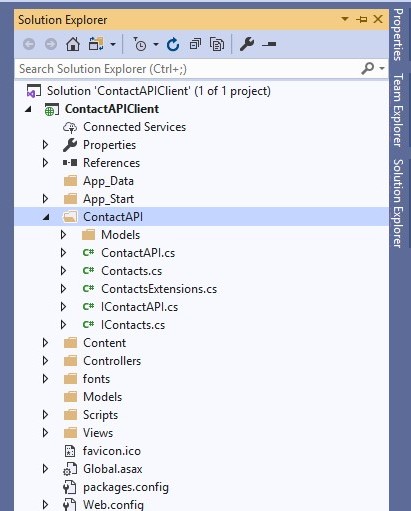411x511 pixels.
Task: Collapse the ContactAPI folder
Action: tap(46, 217)
